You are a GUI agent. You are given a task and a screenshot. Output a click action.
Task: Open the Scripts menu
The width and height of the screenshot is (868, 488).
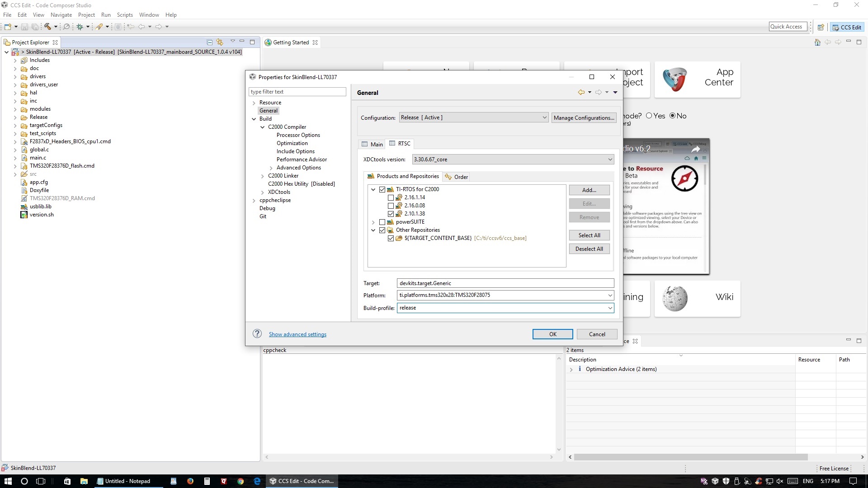[x=125, y=14]
